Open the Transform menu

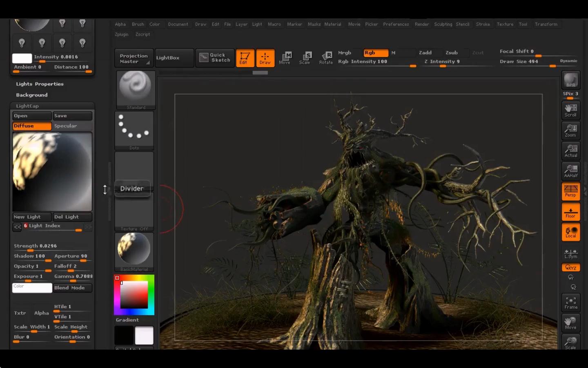pos(546,24)
